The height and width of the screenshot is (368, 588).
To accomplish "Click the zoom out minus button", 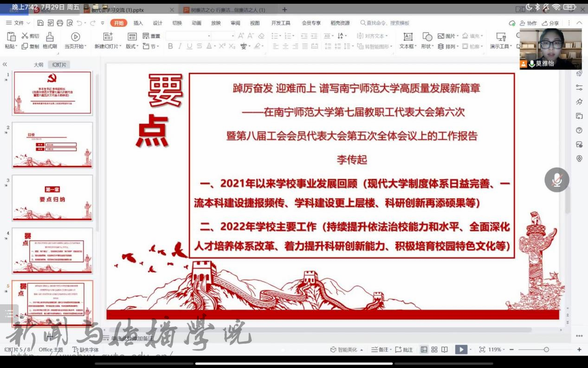I will tap(511, 349).
